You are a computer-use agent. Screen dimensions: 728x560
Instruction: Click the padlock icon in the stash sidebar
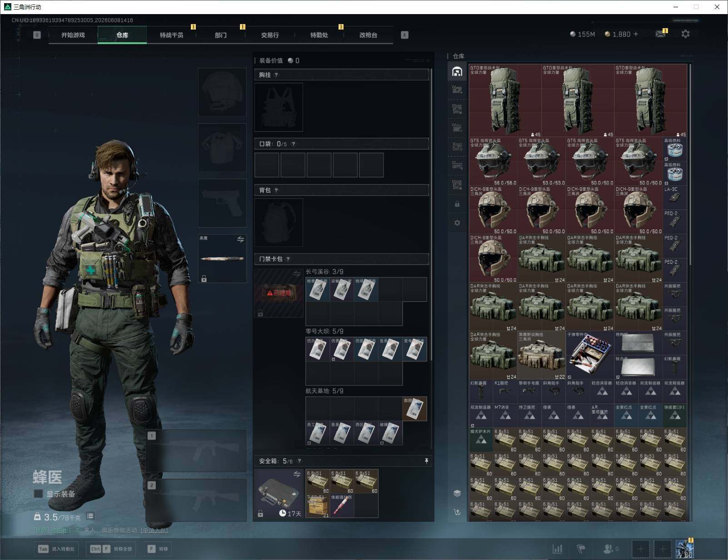tap(457, 204)
